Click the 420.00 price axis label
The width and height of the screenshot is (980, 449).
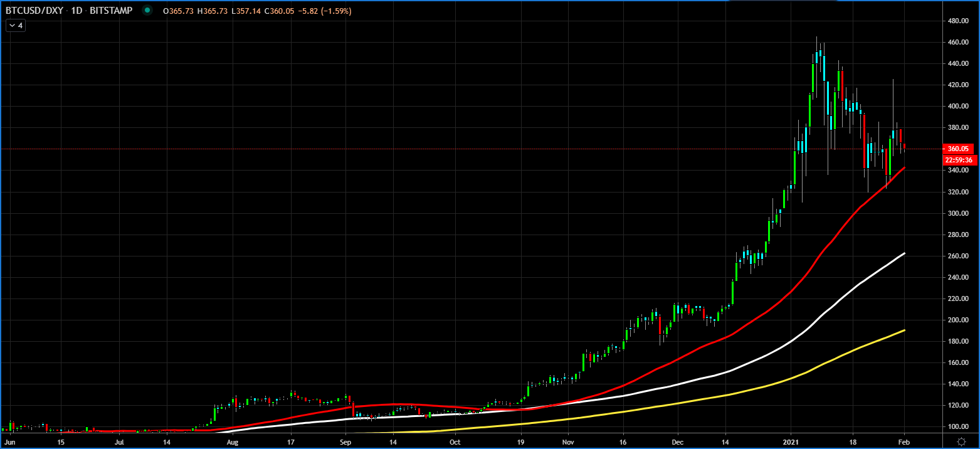pyautogui.click(x=959, y=85)
